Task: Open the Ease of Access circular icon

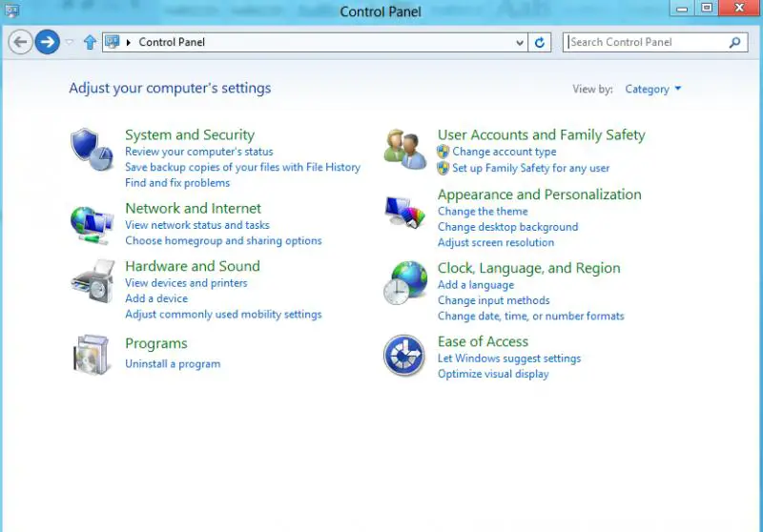Action: (403, 355)
